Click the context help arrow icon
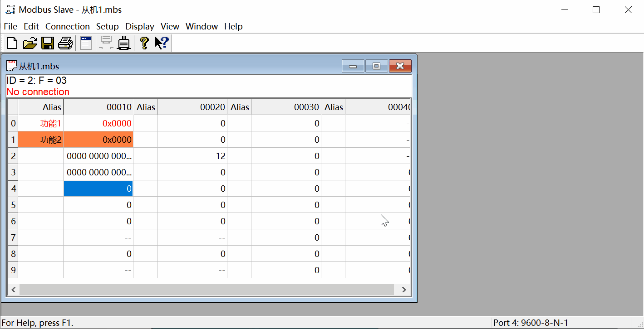 pyautogui.click(x=162, y=43)
